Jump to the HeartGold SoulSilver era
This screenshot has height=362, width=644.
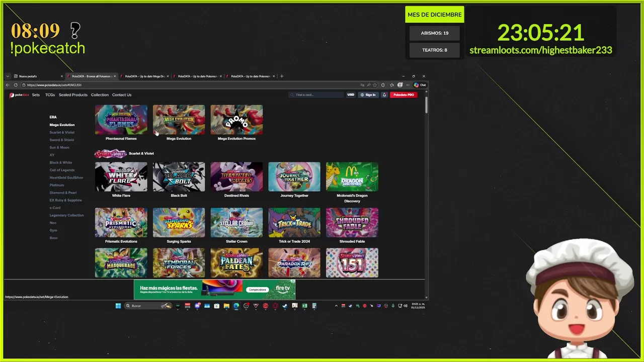click(66, 177)
